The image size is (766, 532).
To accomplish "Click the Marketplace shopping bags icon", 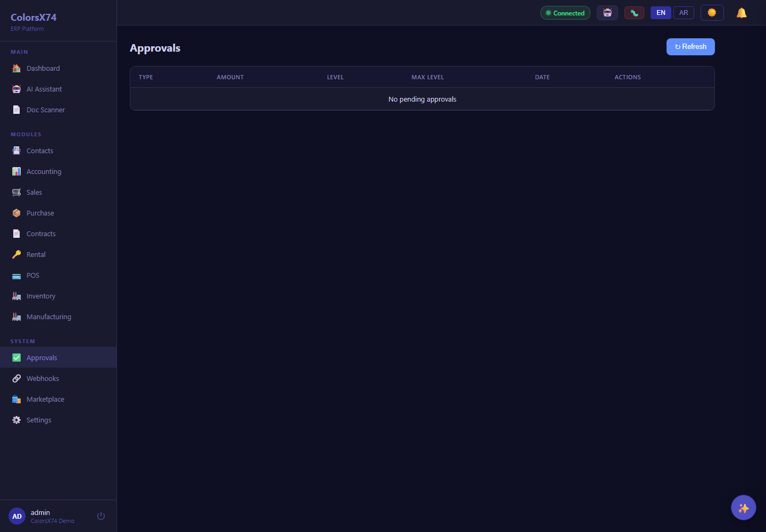I will 16,399.
